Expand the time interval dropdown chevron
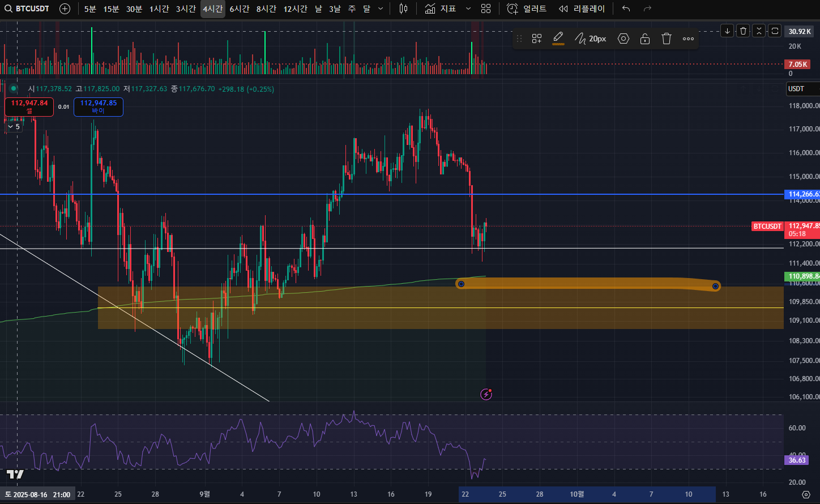820x504 pixels. (381, 9)
